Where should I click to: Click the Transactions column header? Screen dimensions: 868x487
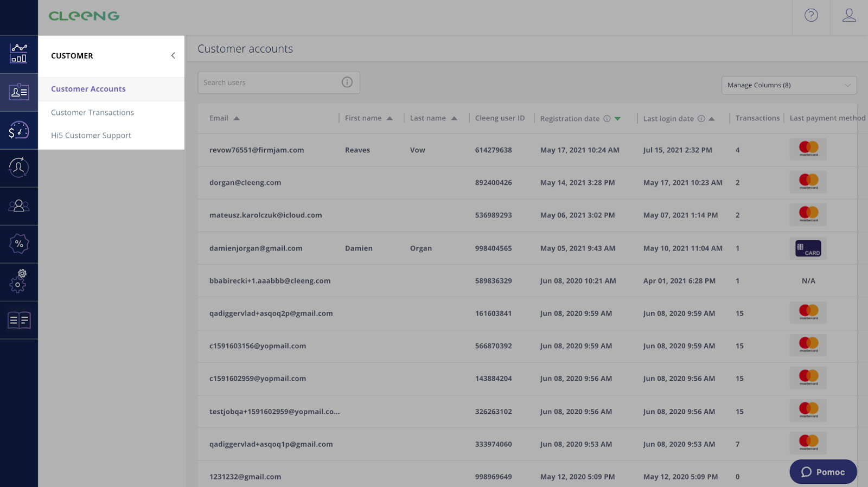point(757,118)
